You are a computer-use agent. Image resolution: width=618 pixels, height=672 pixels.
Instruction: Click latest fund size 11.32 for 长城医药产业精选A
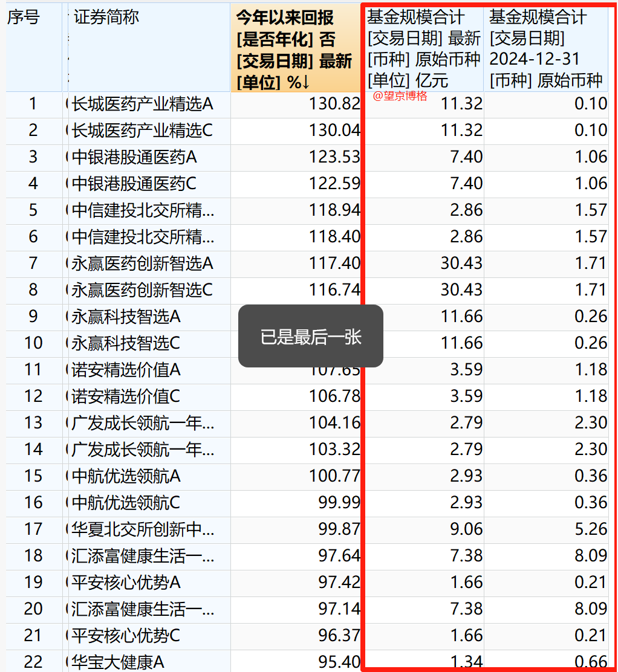(462, 104)
